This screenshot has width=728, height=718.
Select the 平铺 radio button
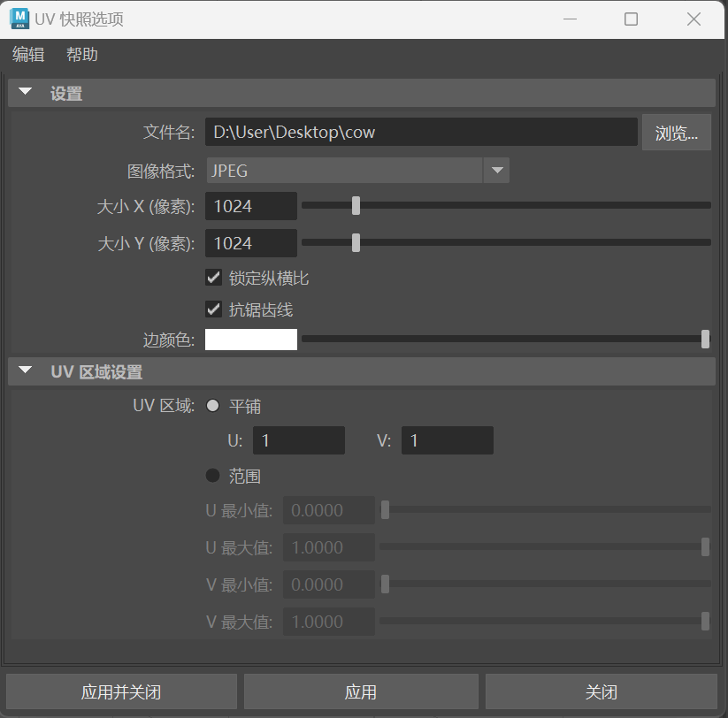[212, 406]
